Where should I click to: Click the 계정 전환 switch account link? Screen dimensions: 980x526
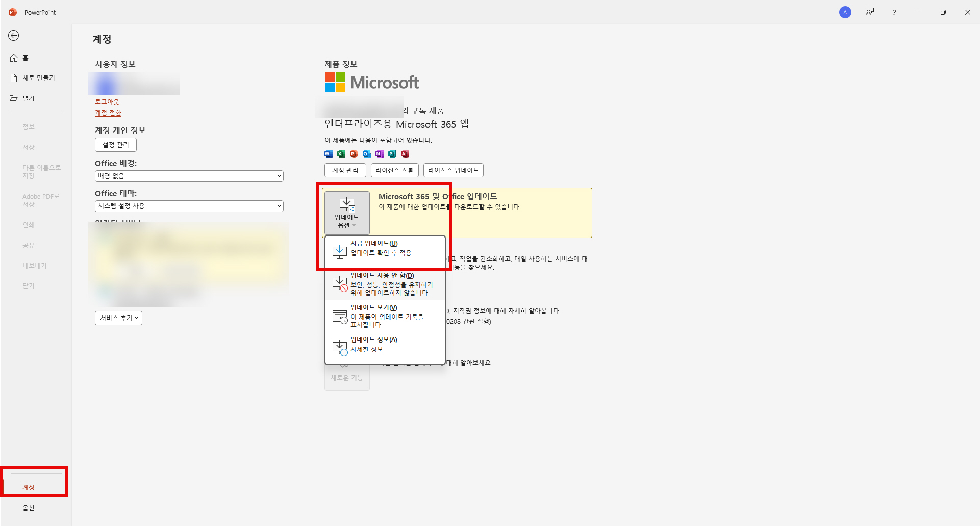(108, 113)
